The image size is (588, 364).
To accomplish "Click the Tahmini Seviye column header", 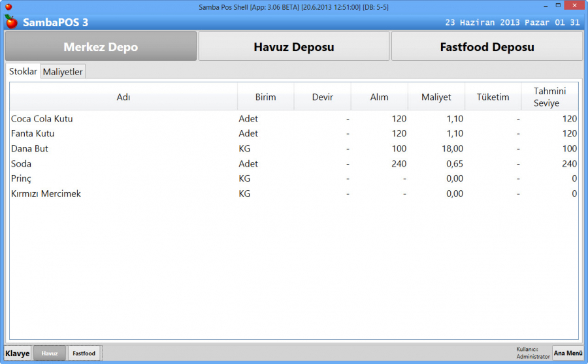I will pos(549,97).
